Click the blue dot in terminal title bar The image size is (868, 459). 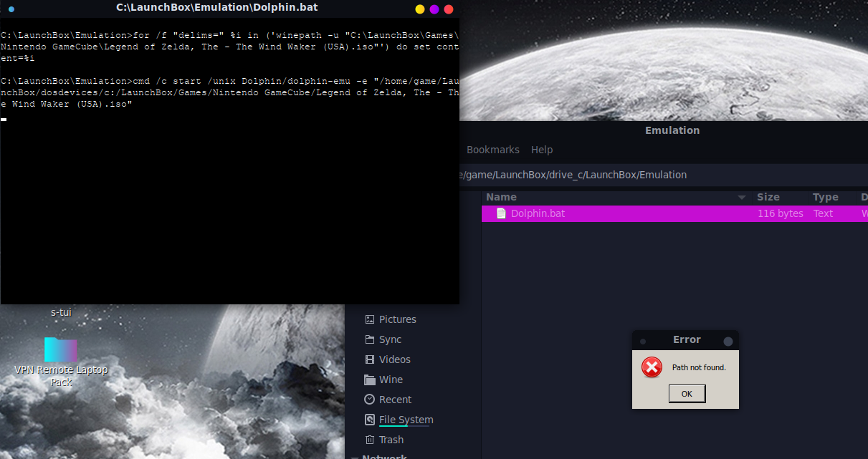(11, 9)
